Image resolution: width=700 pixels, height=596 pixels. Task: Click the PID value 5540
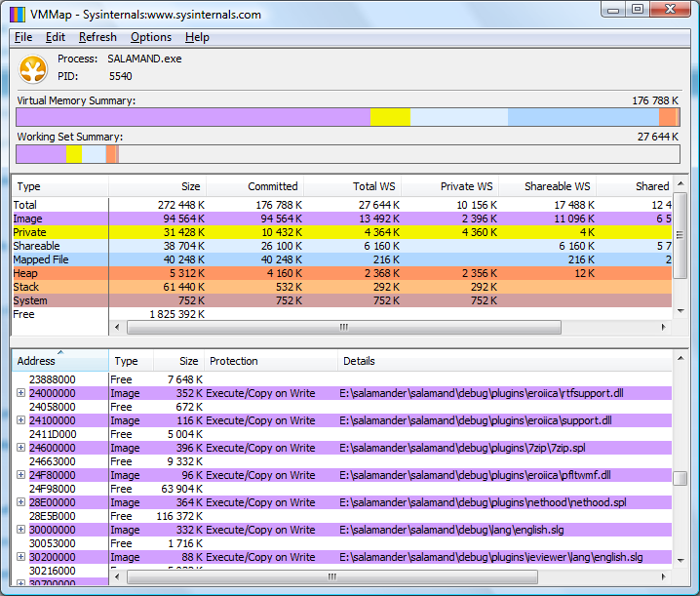121,76
